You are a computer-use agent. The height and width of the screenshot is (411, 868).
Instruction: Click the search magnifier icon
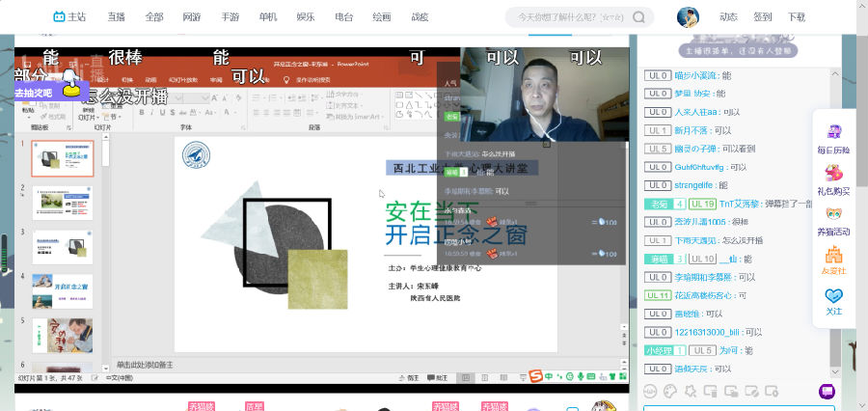638,17
